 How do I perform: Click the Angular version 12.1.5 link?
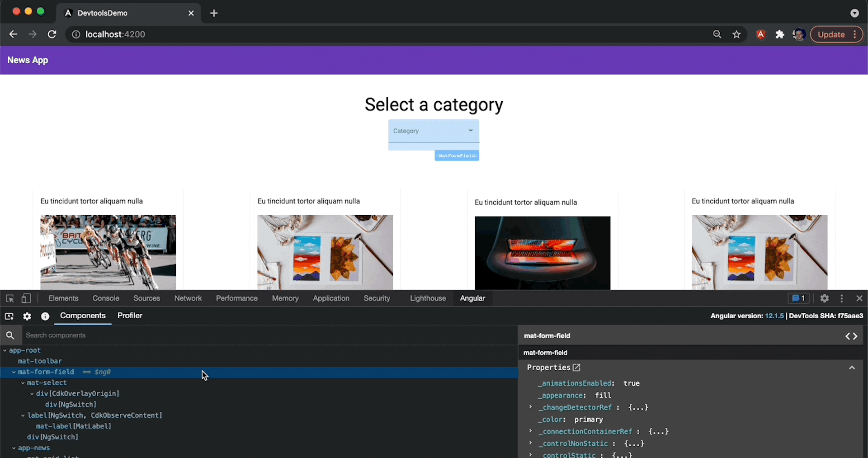coord(775,316)
